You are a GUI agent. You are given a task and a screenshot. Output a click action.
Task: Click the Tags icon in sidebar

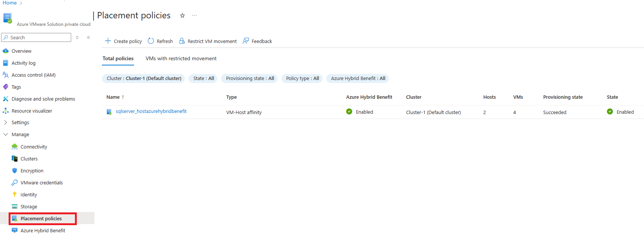(x=6, y=87)
